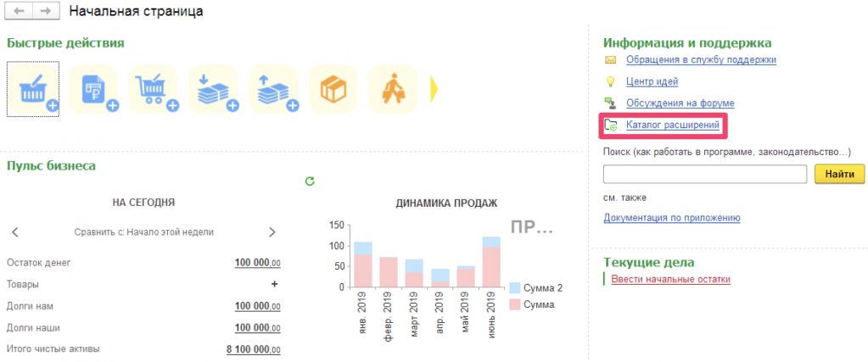
Task: Click the plus sign next to Товары
Action: coord(274,284)
